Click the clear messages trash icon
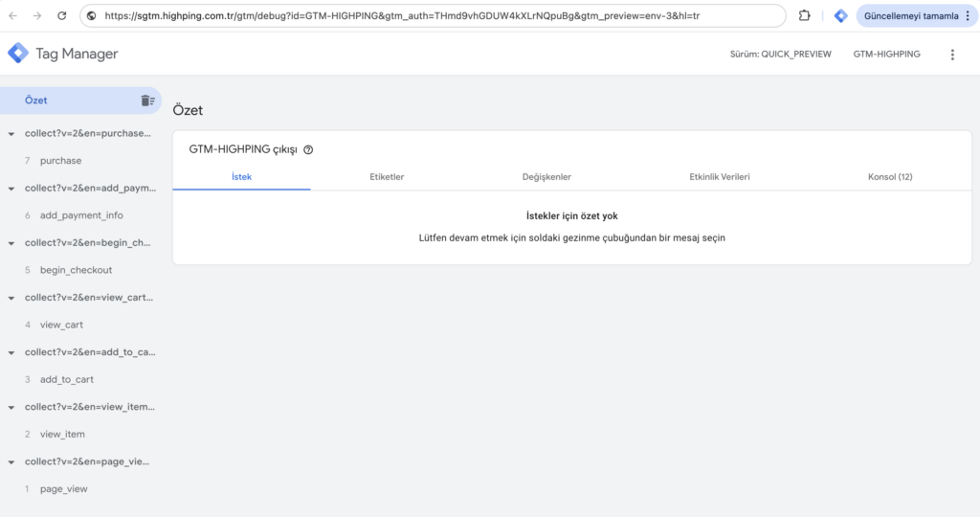 click(x=147, y=101)
